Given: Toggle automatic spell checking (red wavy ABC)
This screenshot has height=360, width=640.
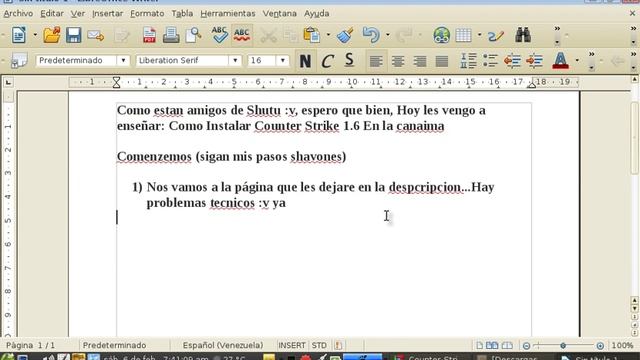Looking at the screenshot, I should click(x=242, y=35).
